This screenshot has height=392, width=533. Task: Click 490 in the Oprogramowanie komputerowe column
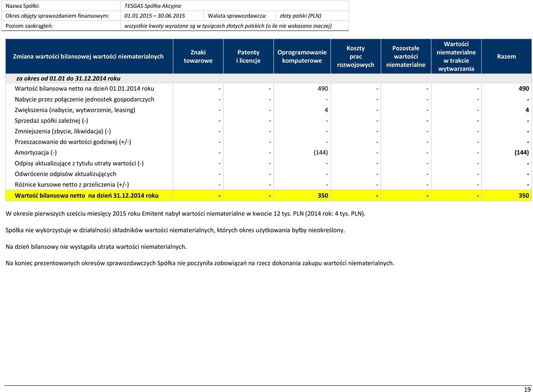[323, 88]
